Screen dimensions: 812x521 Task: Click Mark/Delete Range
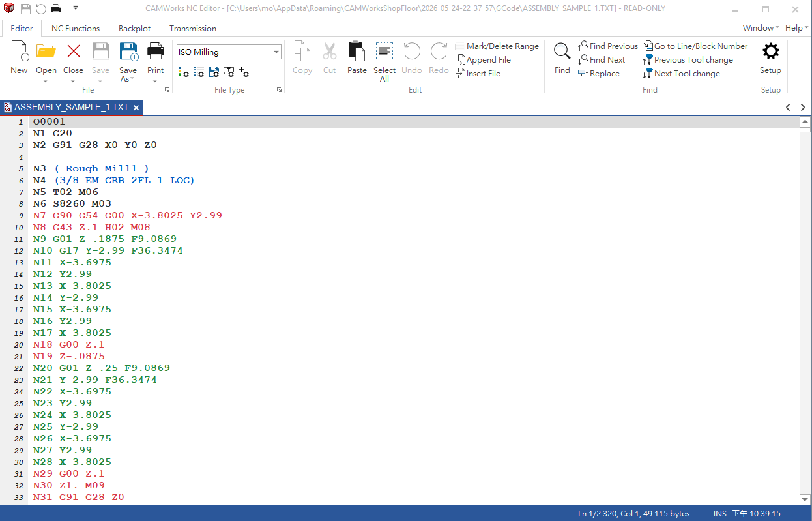[497, 46]
